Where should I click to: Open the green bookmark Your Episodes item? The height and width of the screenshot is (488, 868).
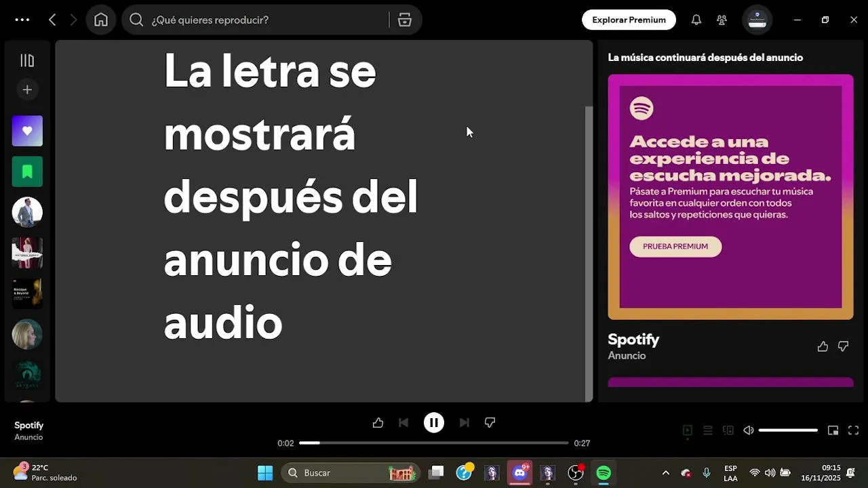point(27,171)
